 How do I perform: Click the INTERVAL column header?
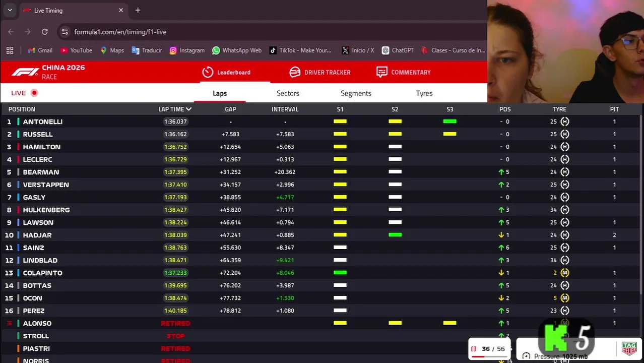click(285, 109)
